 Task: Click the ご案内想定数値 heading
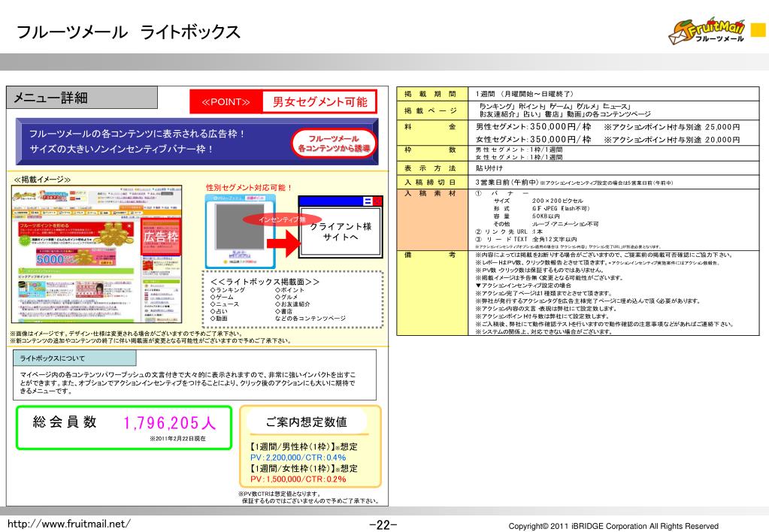307,422
